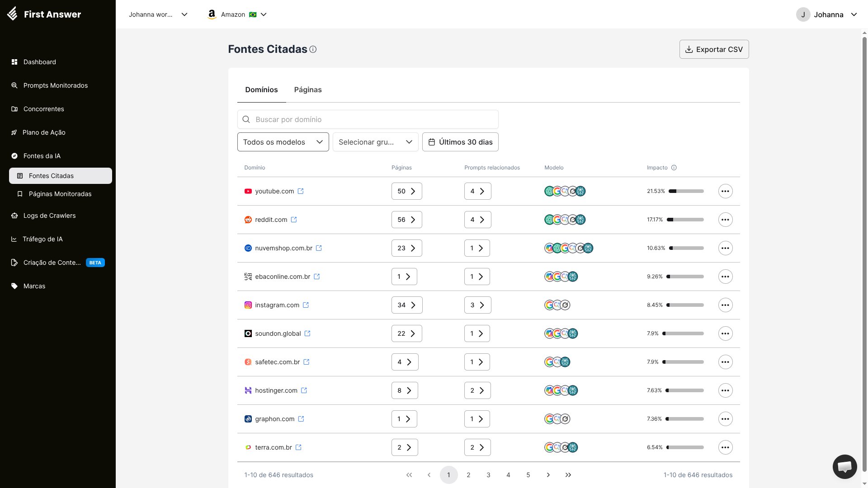Open more options for youtube.com row
The width and height of the screenshot is (868, 488).
725,191
